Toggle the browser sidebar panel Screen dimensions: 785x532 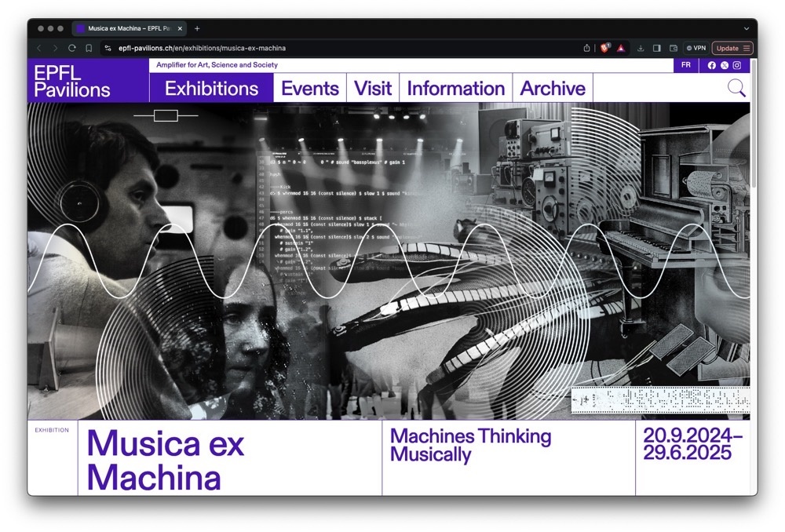[x=657, y=48]
